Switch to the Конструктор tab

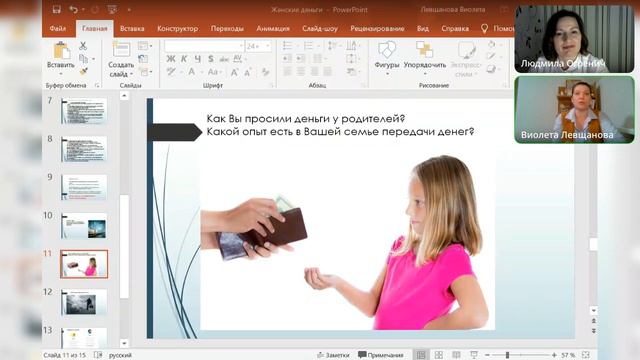178,29
